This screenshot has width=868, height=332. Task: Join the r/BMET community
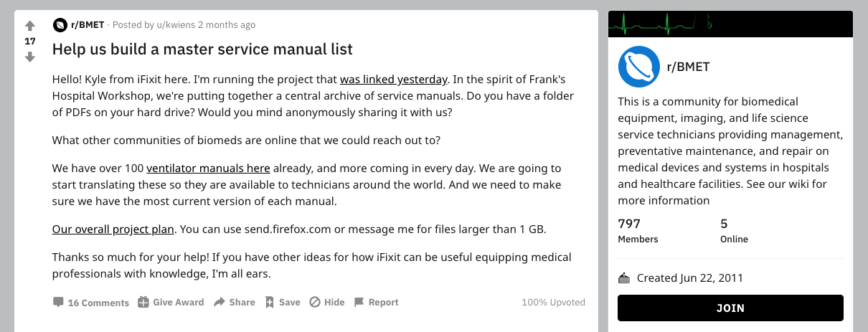(730, 308)
